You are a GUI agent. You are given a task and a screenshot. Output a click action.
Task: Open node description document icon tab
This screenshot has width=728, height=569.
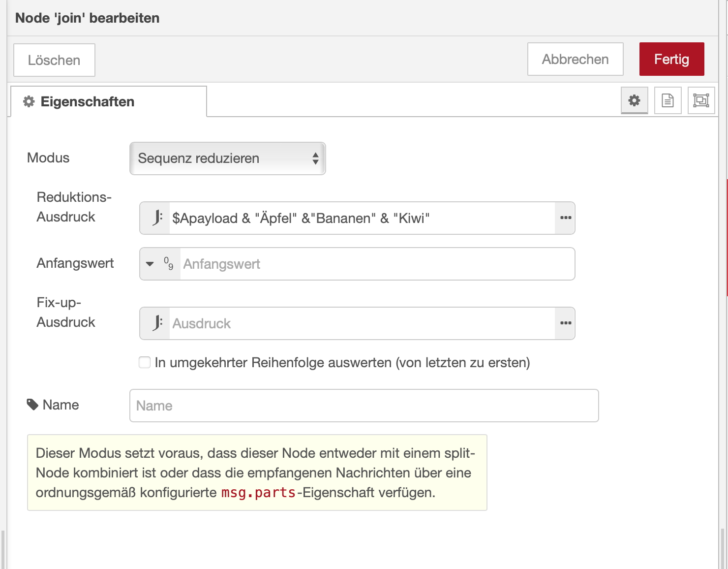tap(667, 100)
